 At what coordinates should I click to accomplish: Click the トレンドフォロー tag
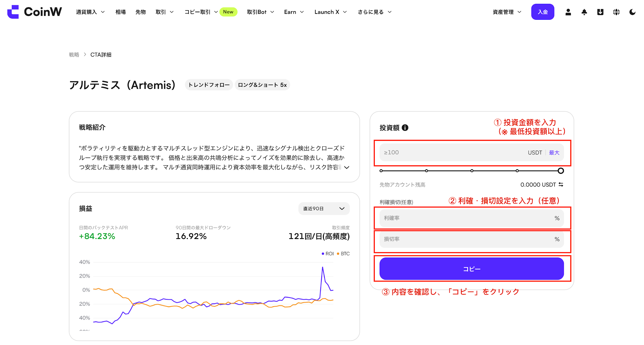(209, 85)
